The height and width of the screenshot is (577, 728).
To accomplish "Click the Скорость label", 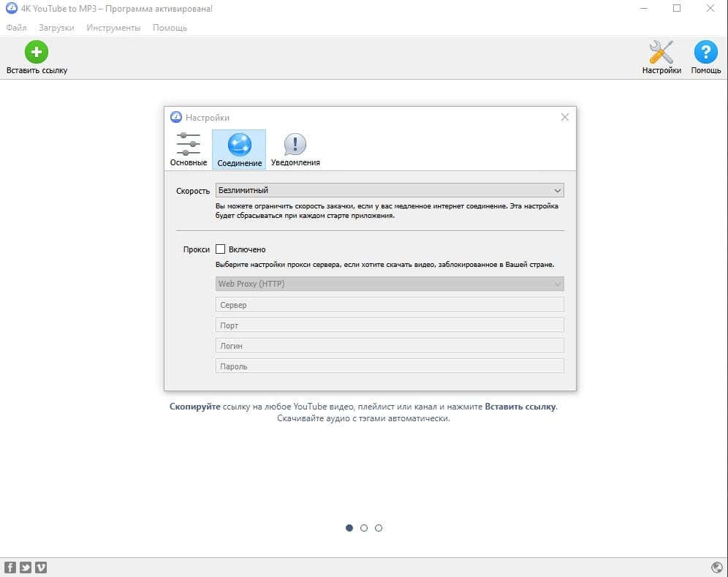I will 193,191.
